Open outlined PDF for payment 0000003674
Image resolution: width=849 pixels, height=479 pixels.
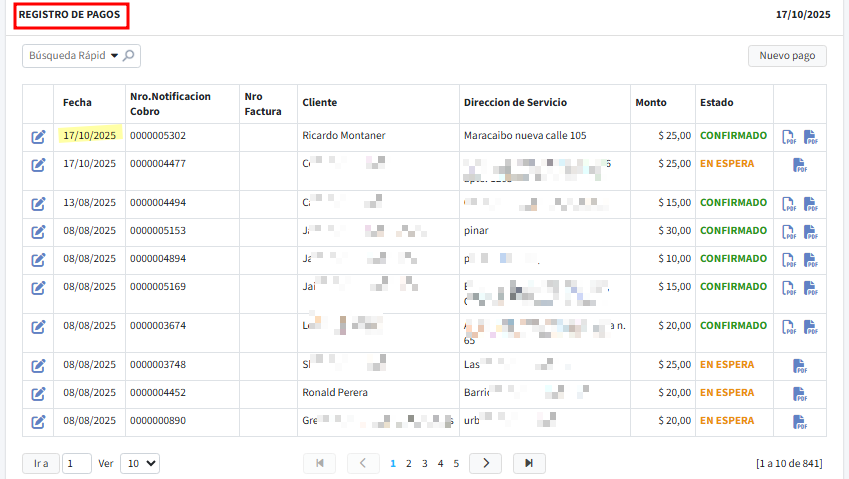tap(789, 327)
